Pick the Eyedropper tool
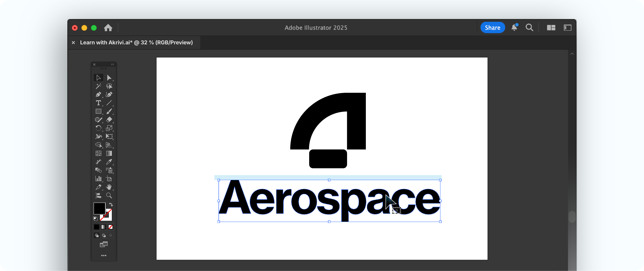 [x=109, y=162]
